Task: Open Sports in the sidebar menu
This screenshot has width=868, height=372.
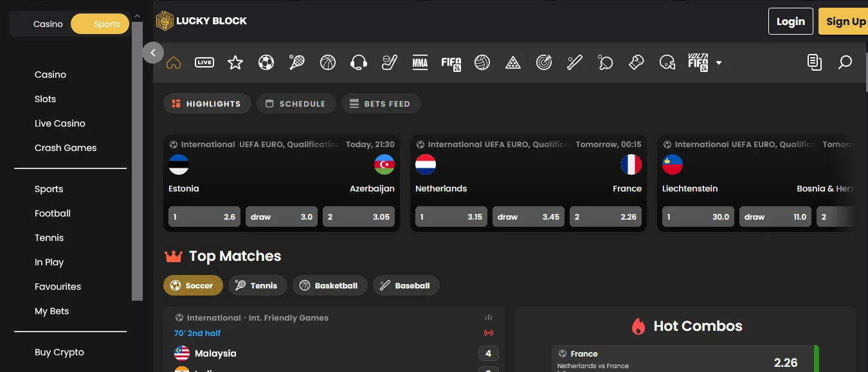Action: [x=49, y=189]
